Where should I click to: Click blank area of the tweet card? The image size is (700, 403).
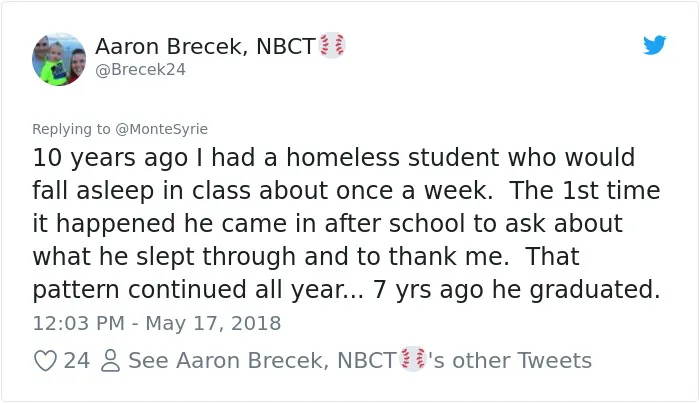(x=446, y=89)
